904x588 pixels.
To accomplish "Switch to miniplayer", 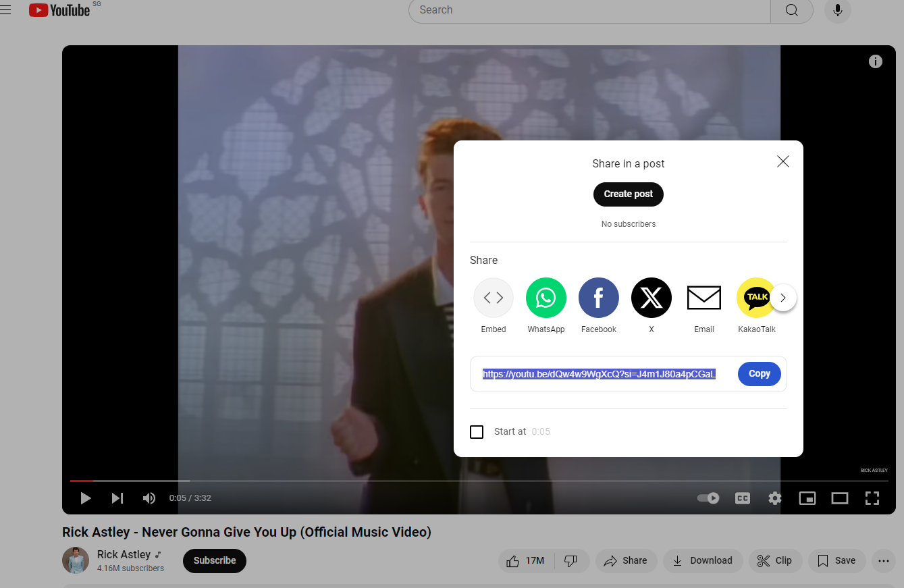I will [807, 498].
